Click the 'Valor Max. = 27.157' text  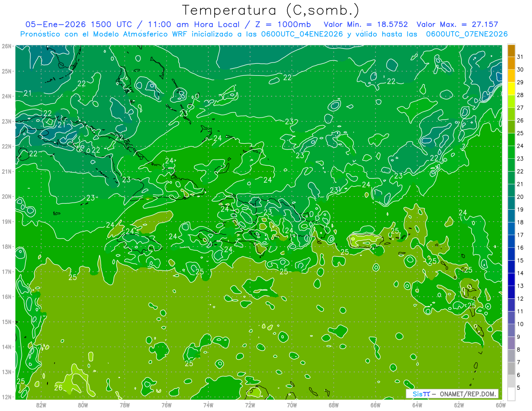pos(458,24)
